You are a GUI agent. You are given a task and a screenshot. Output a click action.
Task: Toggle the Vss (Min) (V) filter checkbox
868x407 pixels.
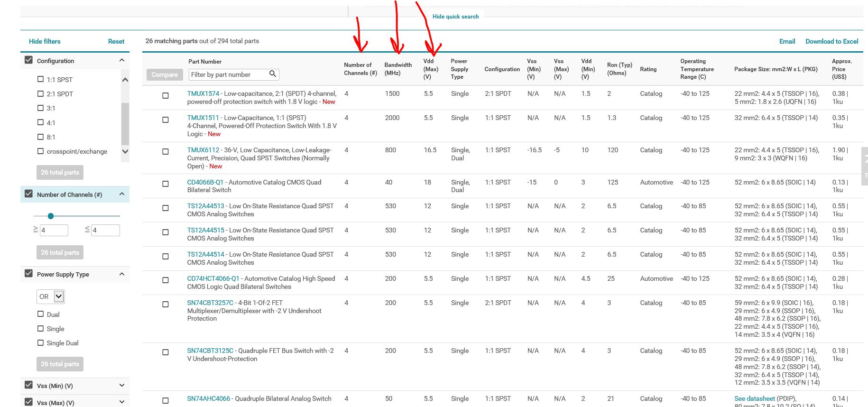[x=29, y=385]
